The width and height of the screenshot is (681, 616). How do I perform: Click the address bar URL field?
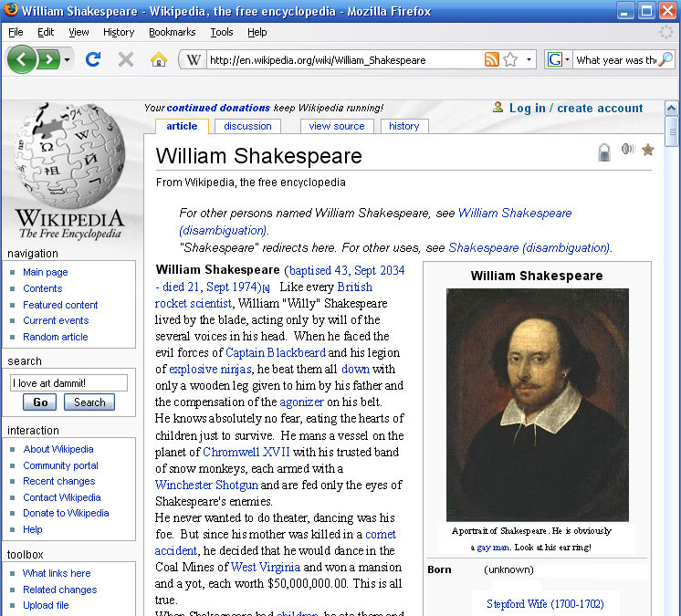(343, 60)
